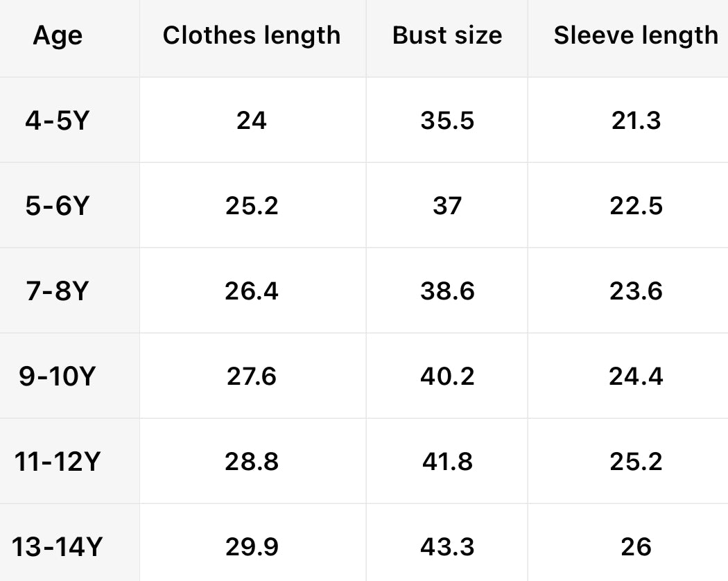The height and width of the screenshot is (581, 728).
Task: Select the 5-6Y age row label
Action: [x=58, y=206]
